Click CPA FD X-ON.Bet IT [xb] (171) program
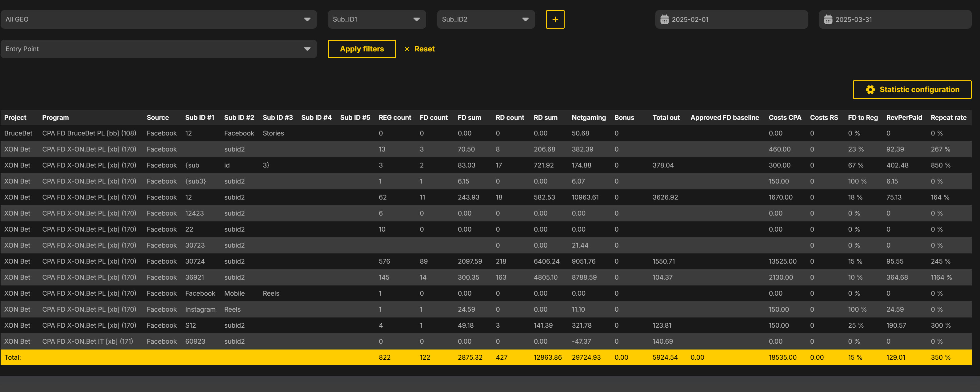 pyautogui.click(x=87, y=342)
